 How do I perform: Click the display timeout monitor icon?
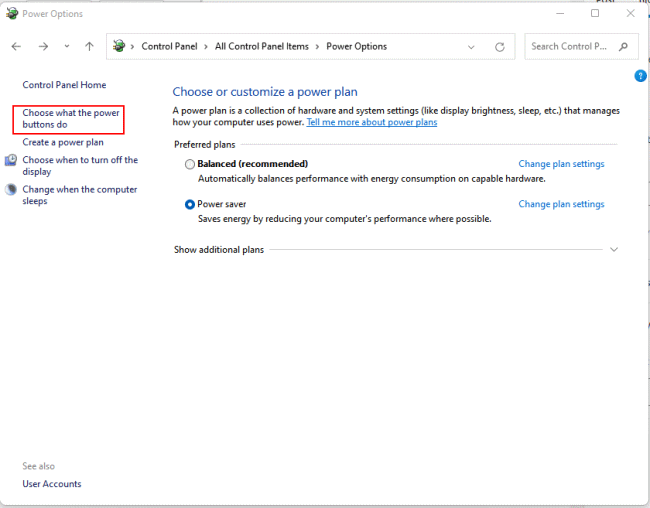tap(11, 160)
